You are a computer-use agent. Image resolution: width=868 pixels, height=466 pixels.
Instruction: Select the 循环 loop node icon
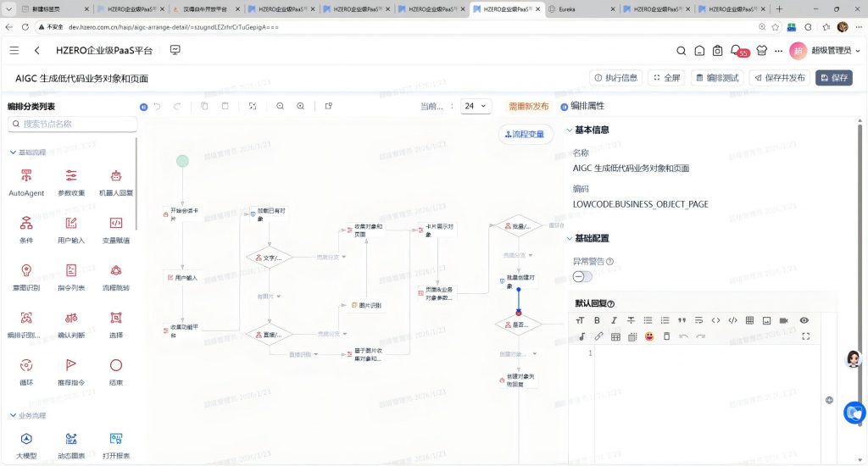tap(26, 365)
